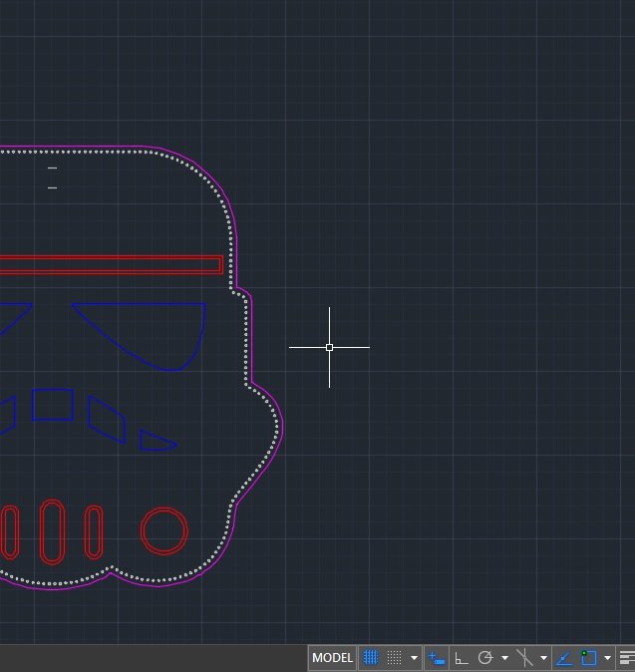Image resolution: width=635 pixels, height=672 pixels.
Task: Toggle lineweight display icon
Action: coord(627,657)
